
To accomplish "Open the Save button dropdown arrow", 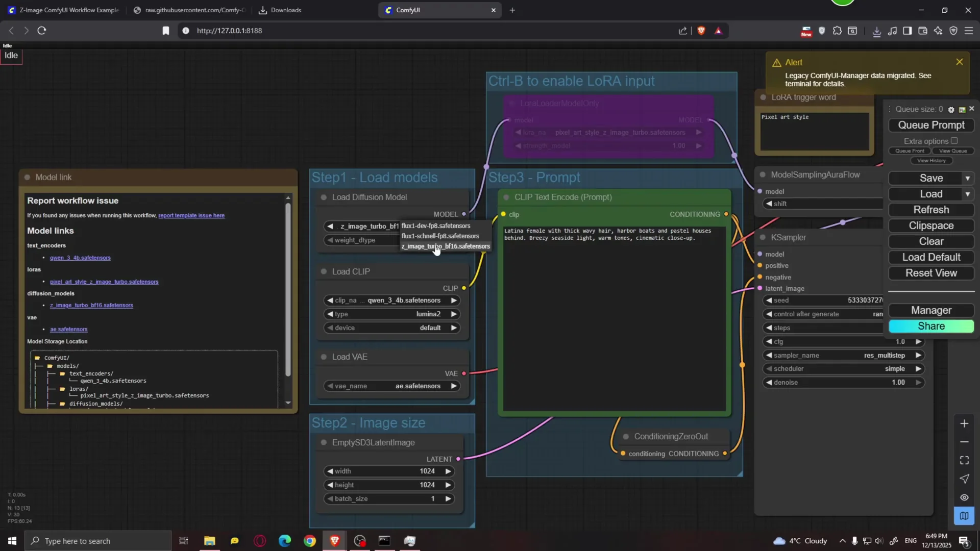I will point(967,178).
